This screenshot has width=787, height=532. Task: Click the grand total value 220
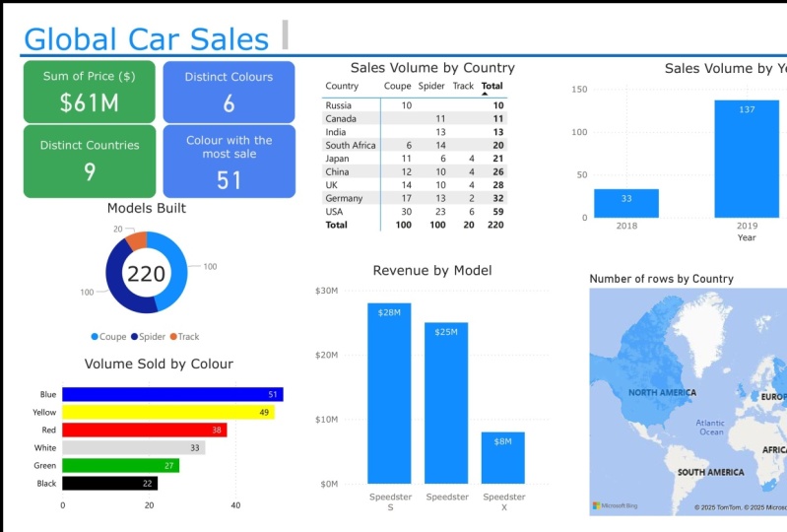click(495, 225)
